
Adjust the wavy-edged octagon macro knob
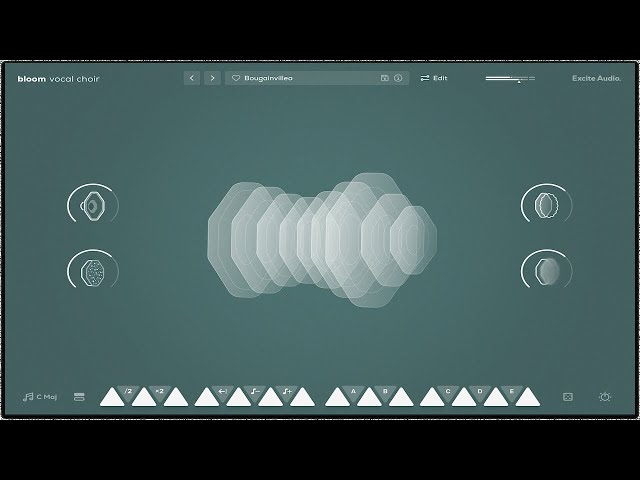pyautogui.click(x=547, y=205)
